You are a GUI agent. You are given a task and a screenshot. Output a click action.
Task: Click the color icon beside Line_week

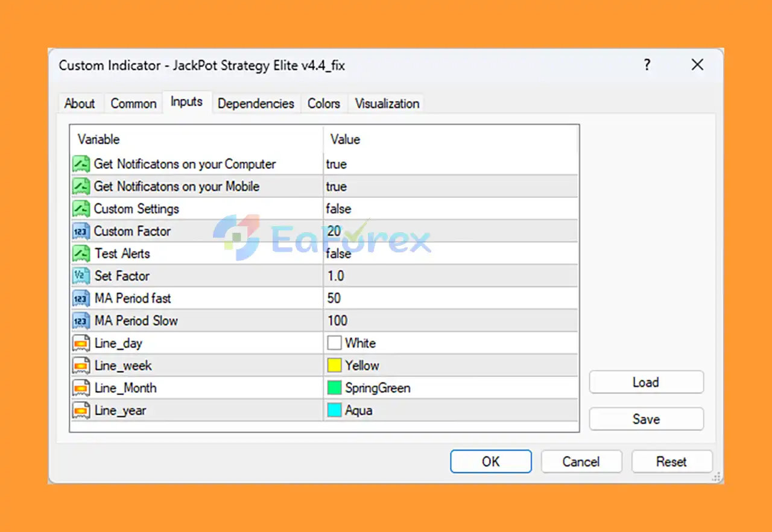coord(81,366)
